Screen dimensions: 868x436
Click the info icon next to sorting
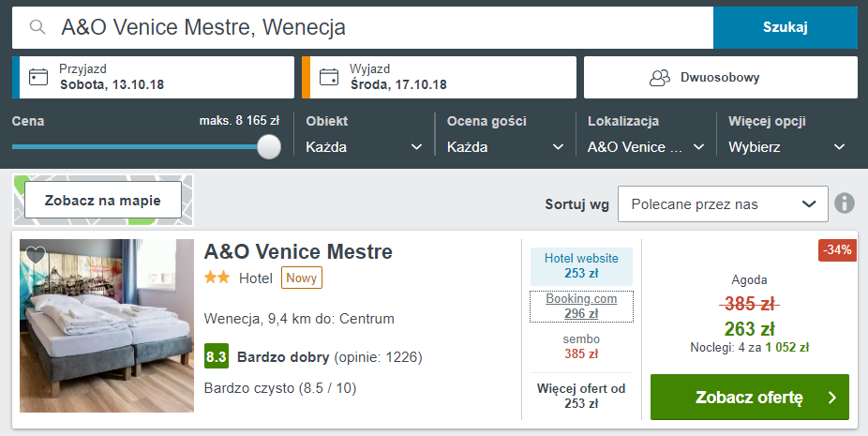(845, 203)
